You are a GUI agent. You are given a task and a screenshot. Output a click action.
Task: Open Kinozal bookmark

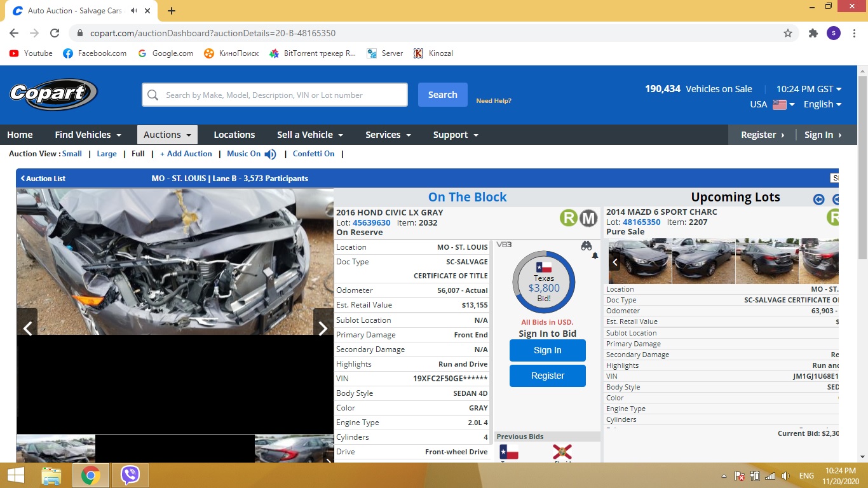pyautogui.click(x=433, y=53)
